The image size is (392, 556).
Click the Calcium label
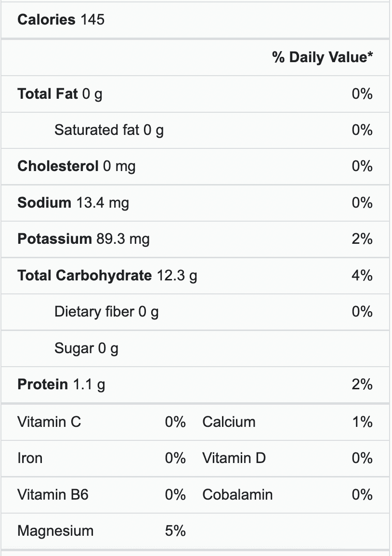(229, 422)
